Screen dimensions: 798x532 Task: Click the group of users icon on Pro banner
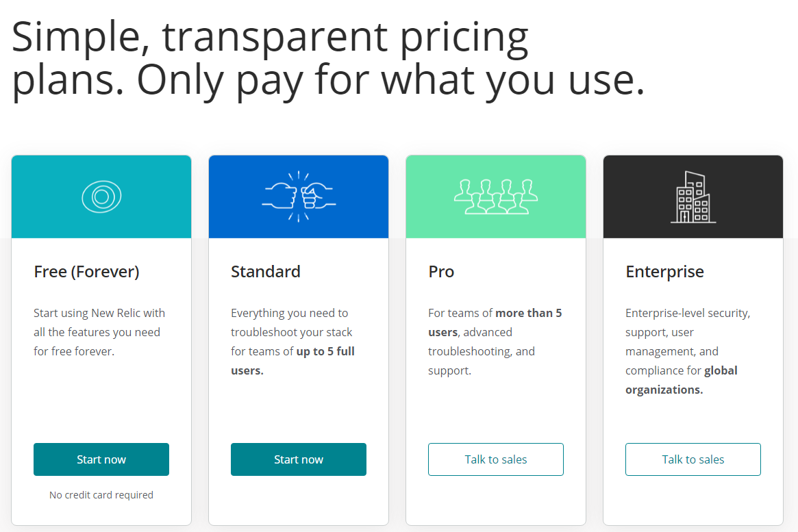coord(495,197)
